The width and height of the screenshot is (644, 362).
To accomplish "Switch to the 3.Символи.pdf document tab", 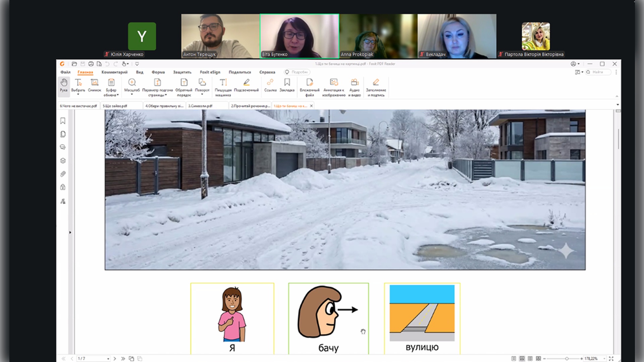I will pyautogui.click(x=200, y=106).
